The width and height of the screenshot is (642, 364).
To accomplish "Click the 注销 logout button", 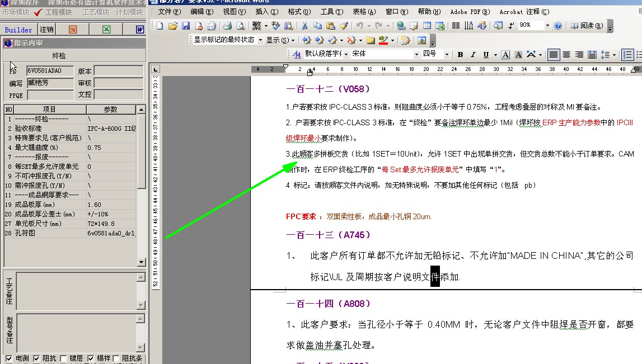I will 46,30.
